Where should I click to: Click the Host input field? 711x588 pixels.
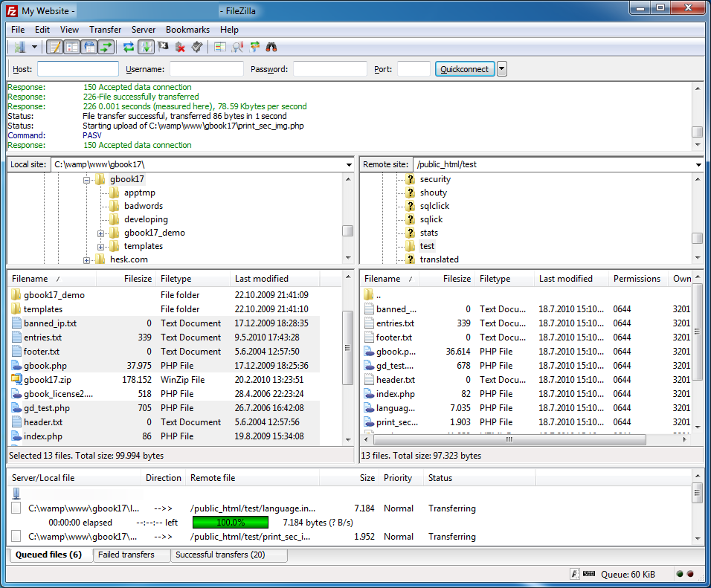point(78,69)
